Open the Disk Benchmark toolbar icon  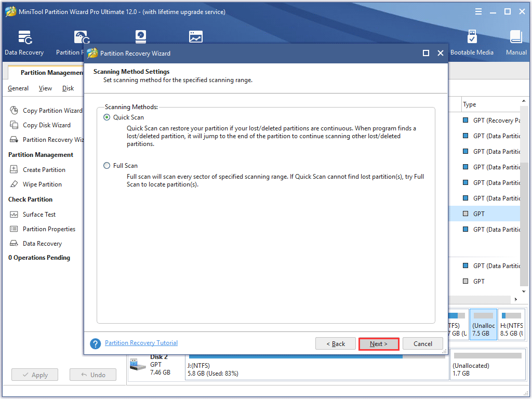[140, 37]
